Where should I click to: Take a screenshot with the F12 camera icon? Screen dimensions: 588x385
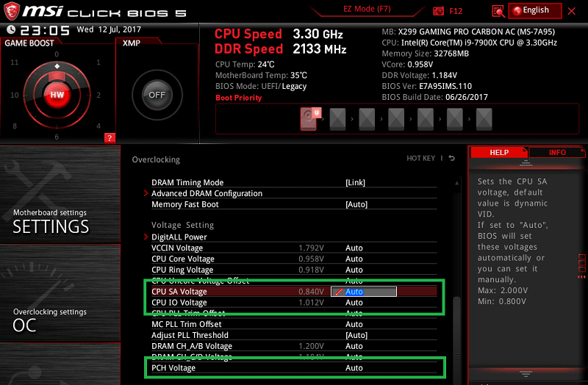(438, 11)
